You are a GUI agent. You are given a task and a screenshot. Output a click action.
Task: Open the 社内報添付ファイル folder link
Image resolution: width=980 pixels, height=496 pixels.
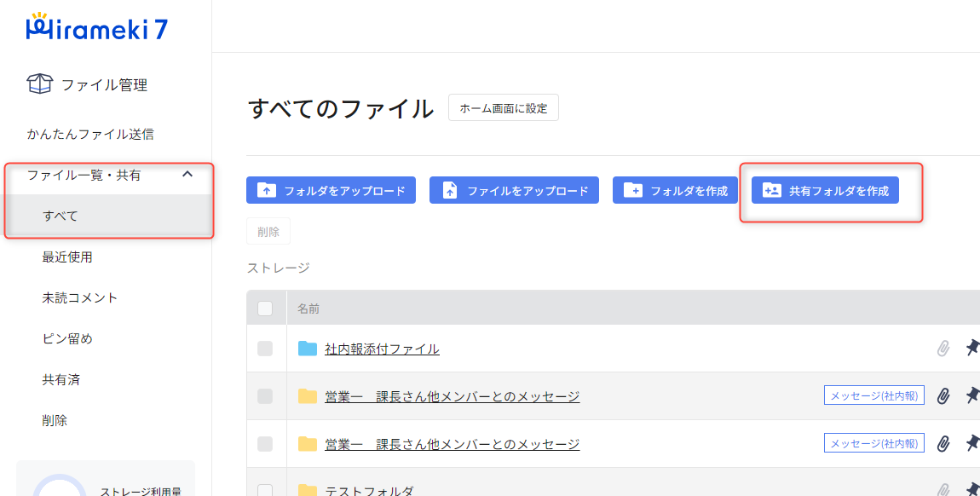382,349
